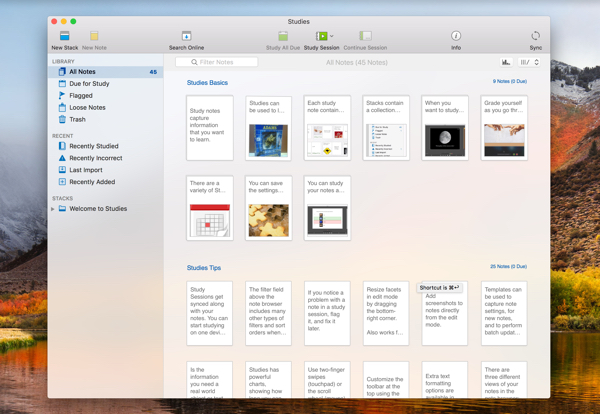Viewport: 600px width, 414px height.
Task: Select the 'You can save the settings' note
Action: click(x=268, y=208)
